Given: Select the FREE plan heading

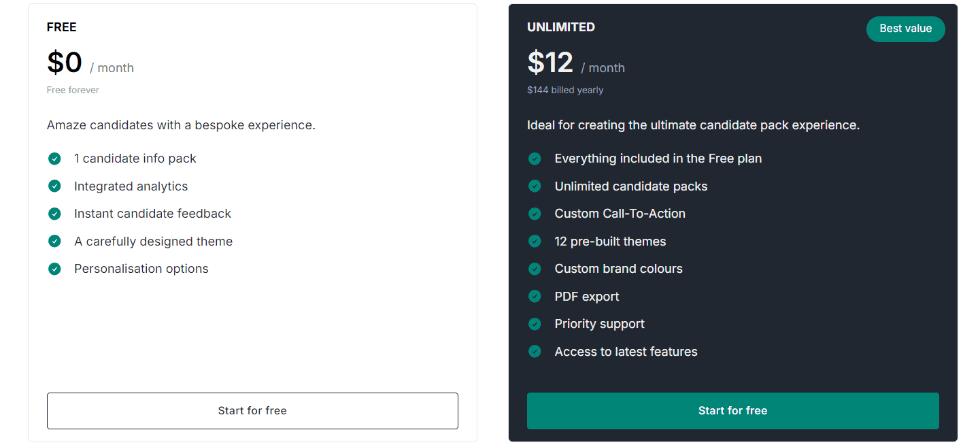Looking at the screenshot, I should pos(61,27).
